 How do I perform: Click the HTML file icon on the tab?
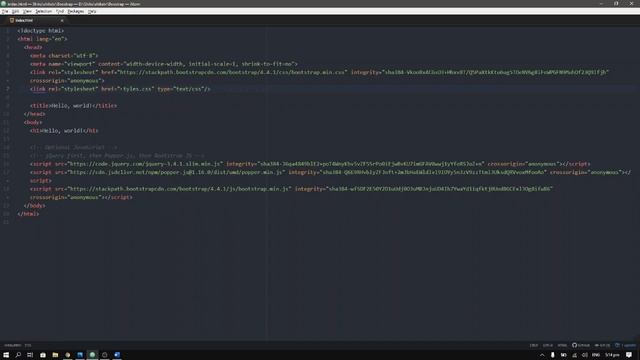coord(12,20)
